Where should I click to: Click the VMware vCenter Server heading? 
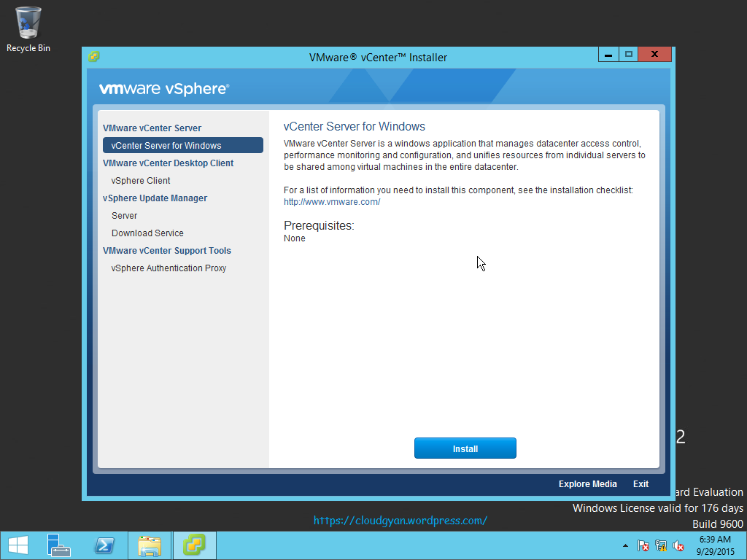152,128
